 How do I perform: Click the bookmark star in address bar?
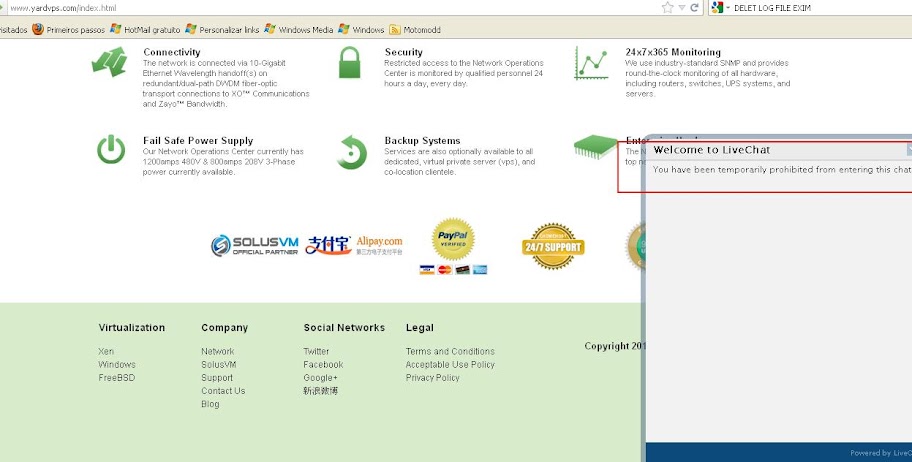[668, 8]
